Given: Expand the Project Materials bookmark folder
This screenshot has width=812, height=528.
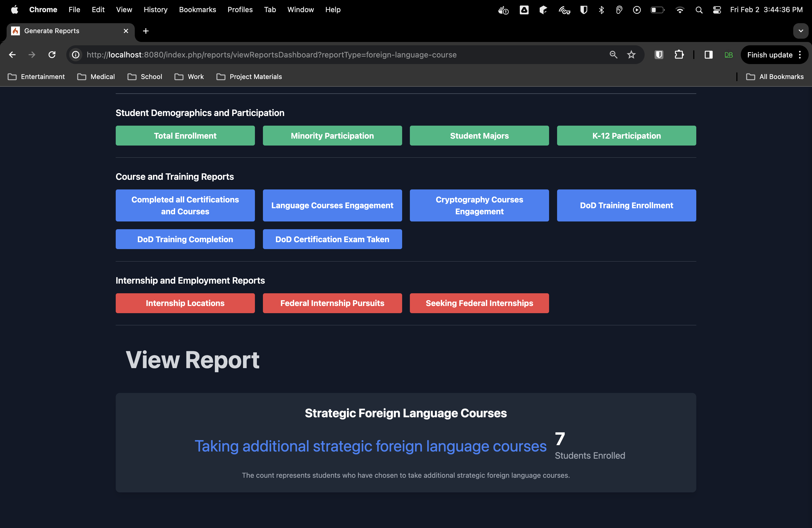Looking at the screenshot, I should (x=249, y=77).
